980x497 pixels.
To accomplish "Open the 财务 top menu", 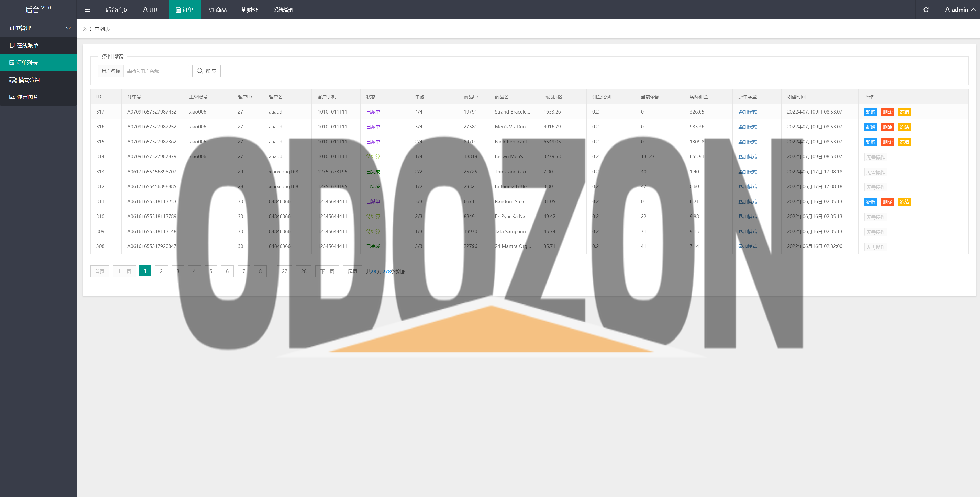I will tap(250, 10).
